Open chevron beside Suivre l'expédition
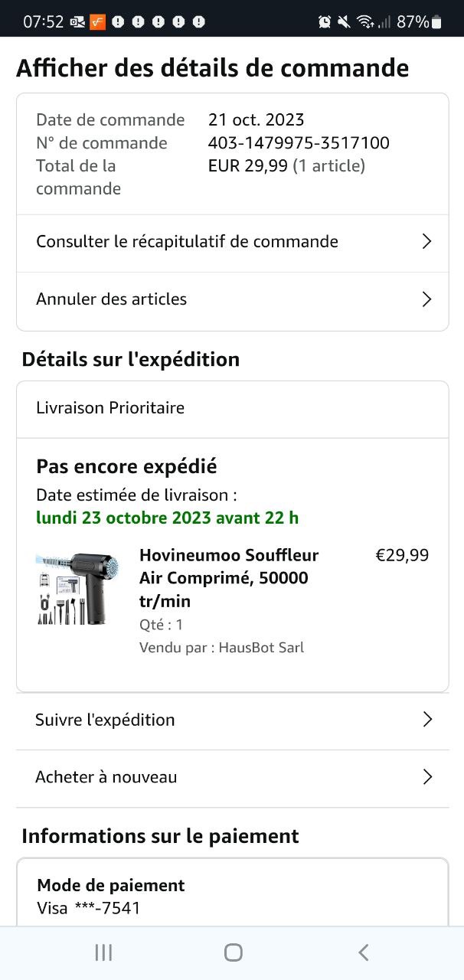The height and width of the screenshot is (980, 464). pos(427,720)
